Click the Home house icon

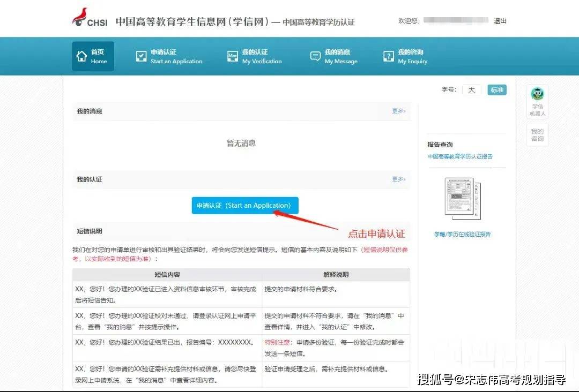81,56
